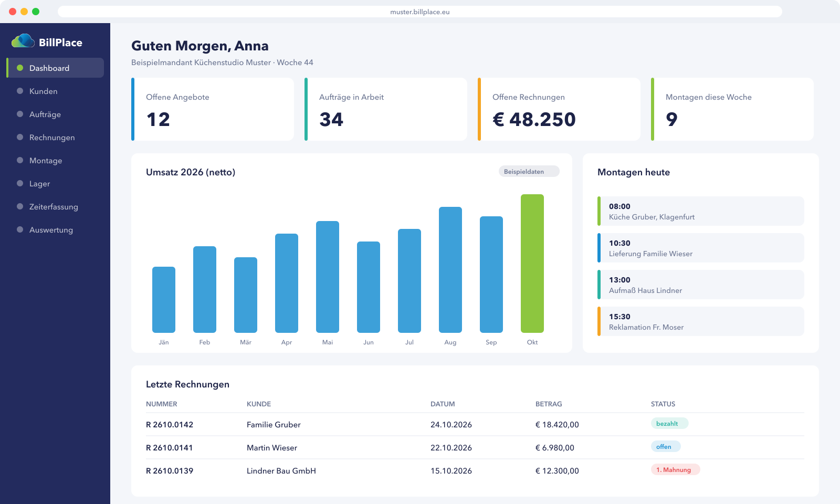Click the BETRAG column header
The height and width of the screenshot is (504, 840).
[x=549, y=404]
